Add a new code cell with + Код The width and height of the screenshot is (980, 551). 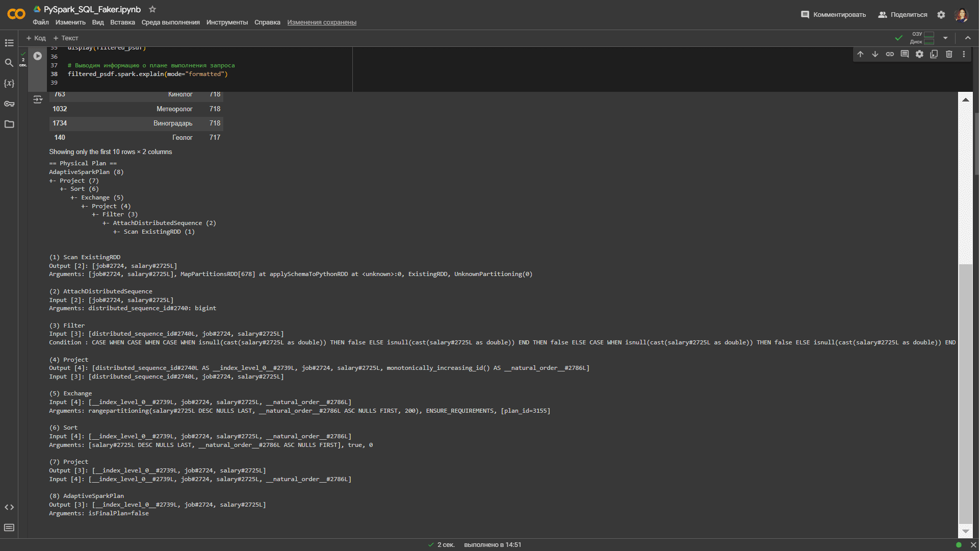(x=36, y=38)
